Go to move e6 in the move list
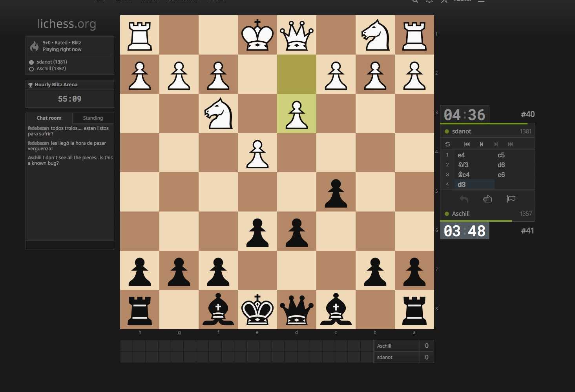Viewport: 575px width, 392px height. click(x=514, y=175)
